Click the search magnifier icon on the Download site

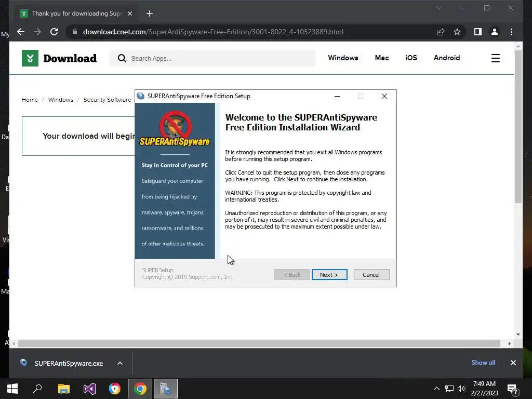[122, 58]
